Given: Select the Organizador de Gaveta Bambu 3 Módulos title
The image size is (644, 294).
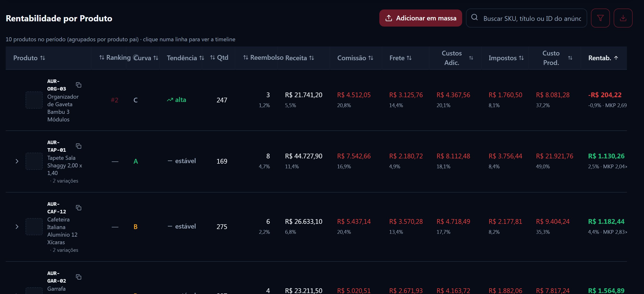Looking at the screenshot, I should click(x=63, y=108).
